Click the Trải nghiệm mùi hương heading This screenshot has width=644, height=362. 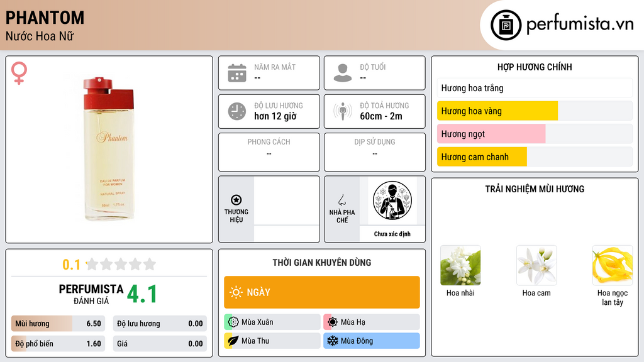[x=535, y=189]
